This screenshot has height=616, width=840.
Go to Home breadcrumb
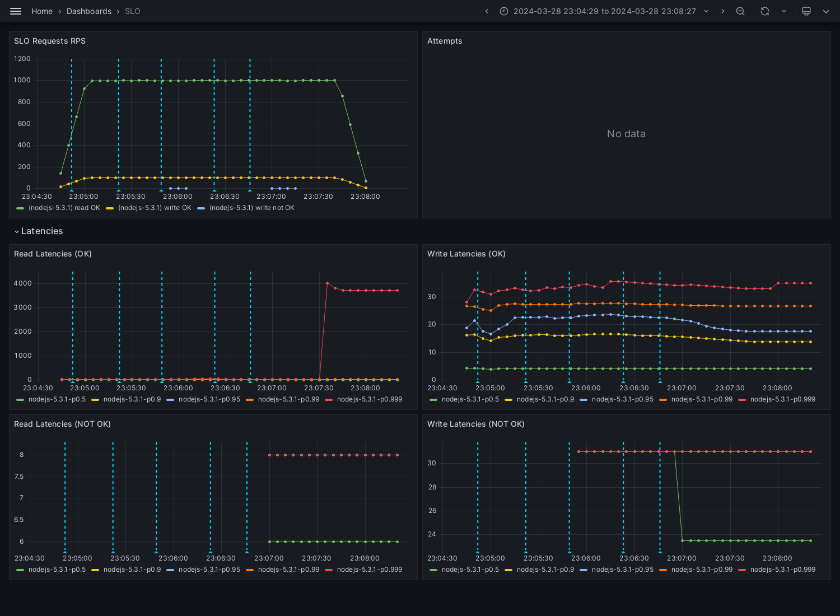click(x=42, y=11)
